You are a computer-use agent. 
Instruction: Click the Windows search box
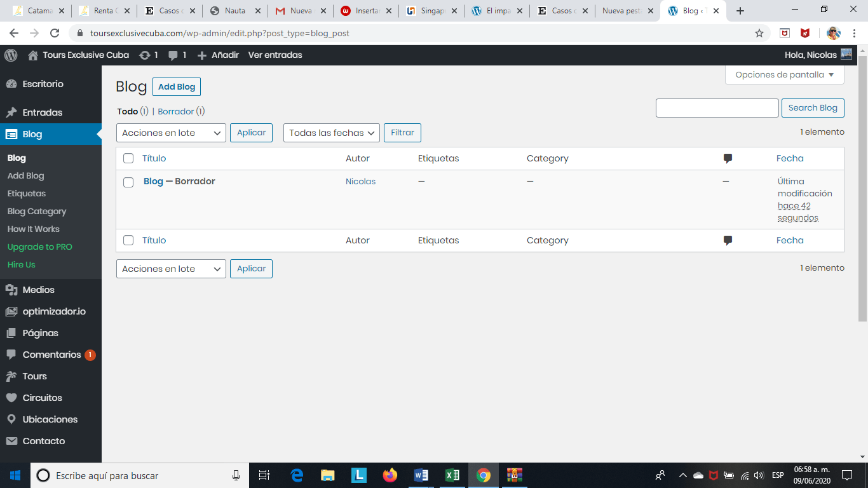(x=140, y=475)
